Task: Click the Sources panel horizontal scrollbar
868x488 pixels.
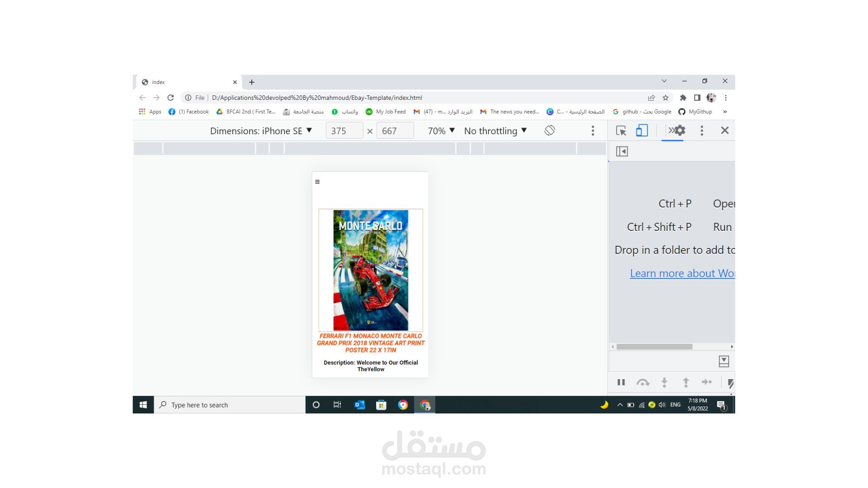Action: [654, 347]
